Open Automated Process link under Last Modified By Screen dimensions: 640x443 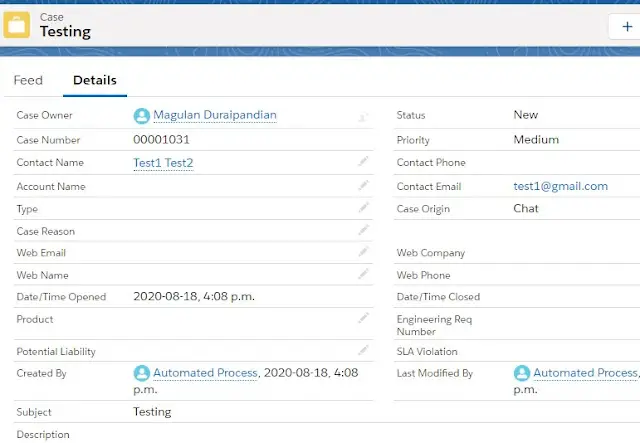coord(585,373)
